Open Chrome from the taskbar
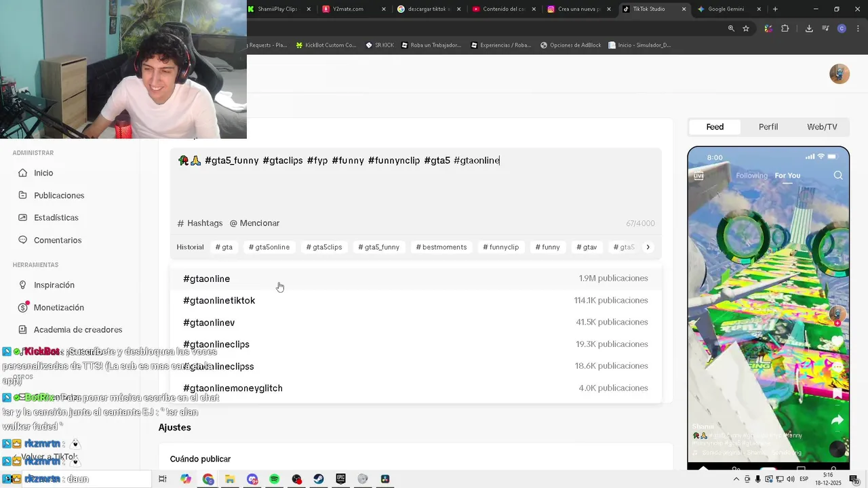The image size is (868, 488). [208, 479]
